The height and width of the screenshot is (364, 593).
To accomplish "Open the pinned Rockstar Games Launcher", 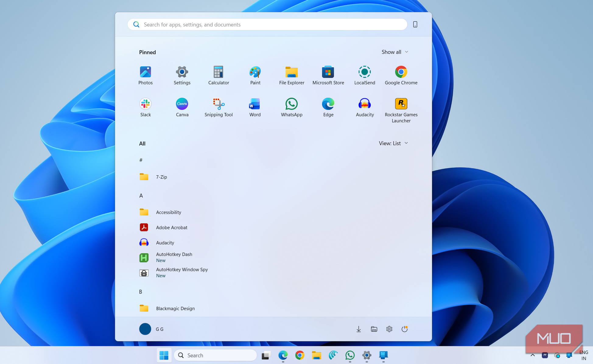I will pyautogui.click(x=401, y=110).
